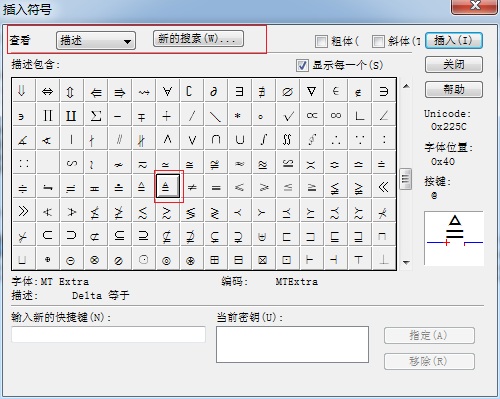
Task: Pick the partial derivative ∂ symbol
Action: coord(215,91)
